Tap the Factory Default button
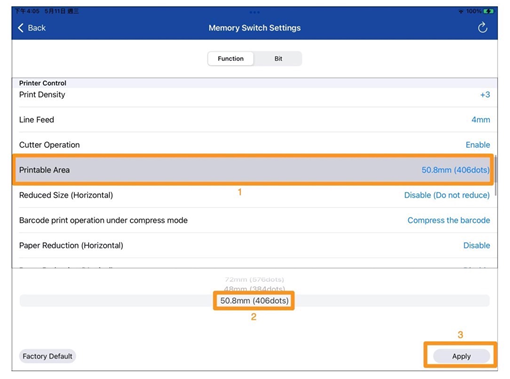This screenshot has width=510, height=379. click(47, 356)
